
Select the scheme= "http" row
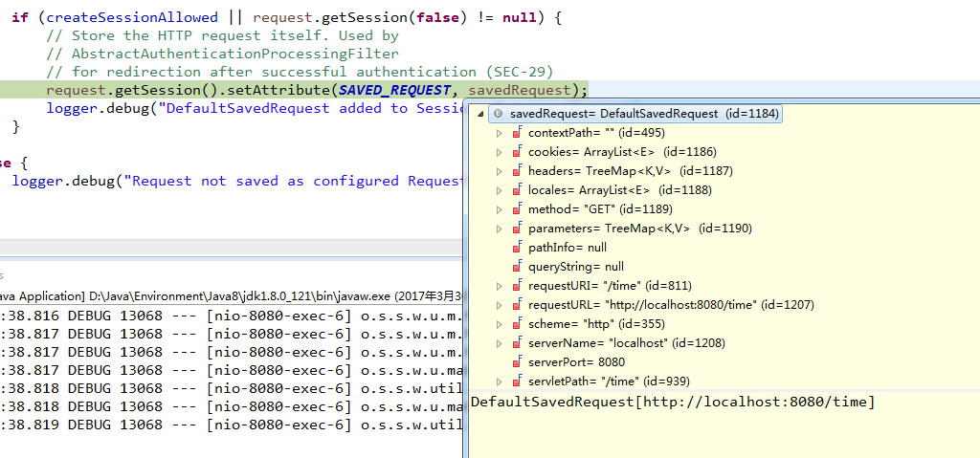click(x=596, y=324)
